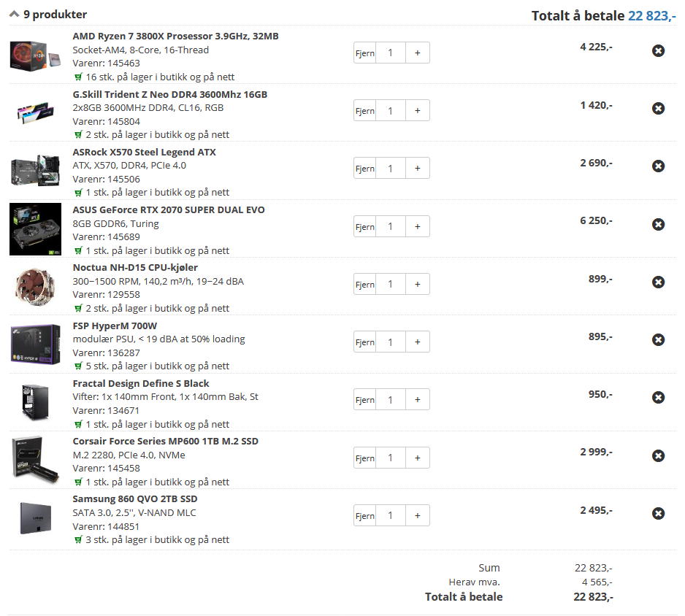Remove Noctua NH-D15 cooler with X icon
Image resolution: width=685 pixels, height=616 pixels.
pos(658,282)
